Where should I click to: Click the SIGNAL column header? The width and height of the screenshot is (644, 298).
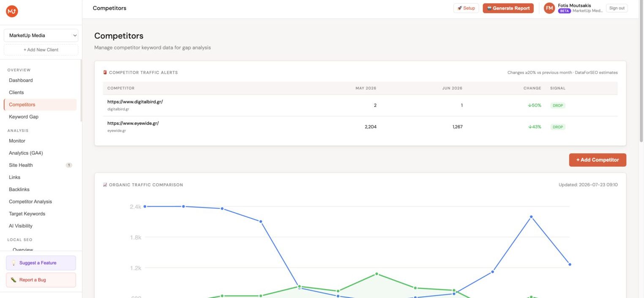558,88
